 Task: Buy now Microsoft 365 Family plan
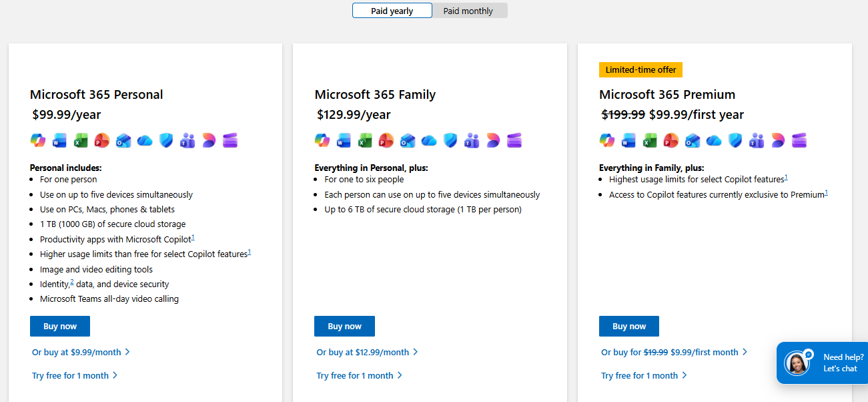tap(344, 327)
